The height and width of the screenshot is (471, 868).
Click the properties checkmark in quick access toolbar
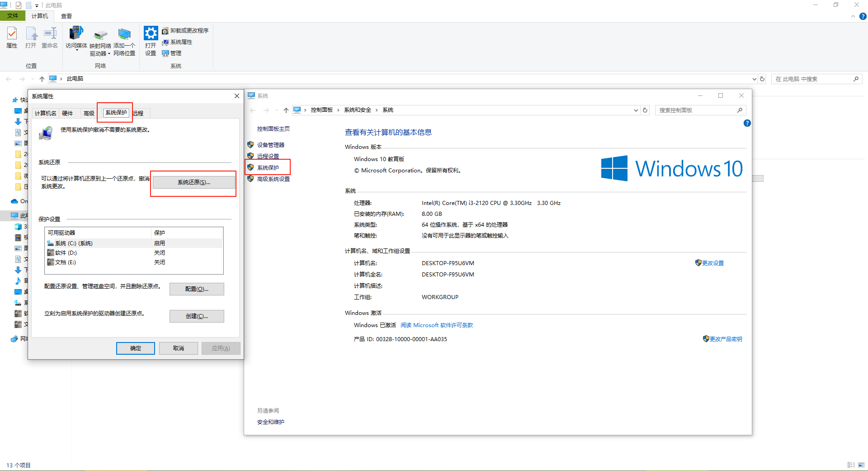(19, 5)
